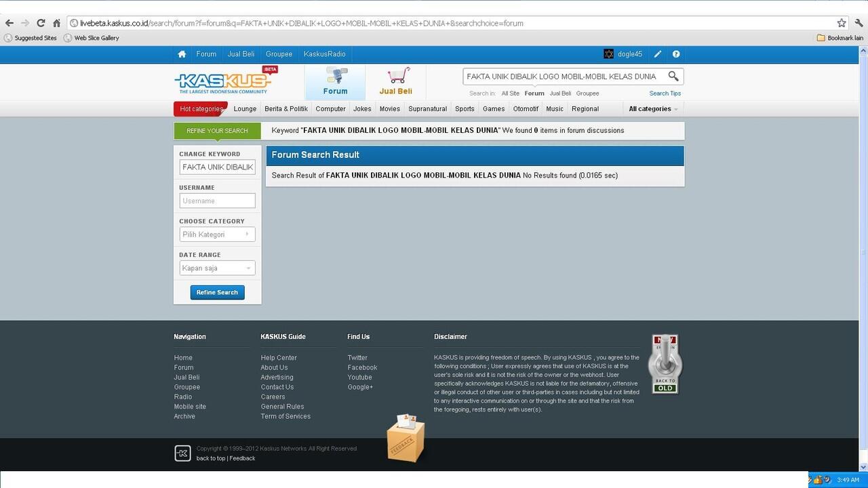Image resolution: width=868 pixels, height=488 pixels.
Task: Open the browser wrench settings menu
Action: (859, 23)
